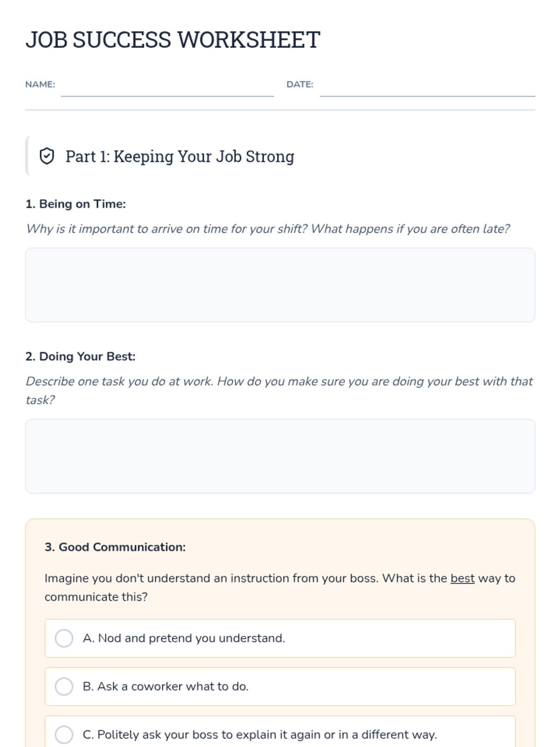Click the Being on Time answer box
The height and width of the screenshot is (747, 560).
click(280, 285)
